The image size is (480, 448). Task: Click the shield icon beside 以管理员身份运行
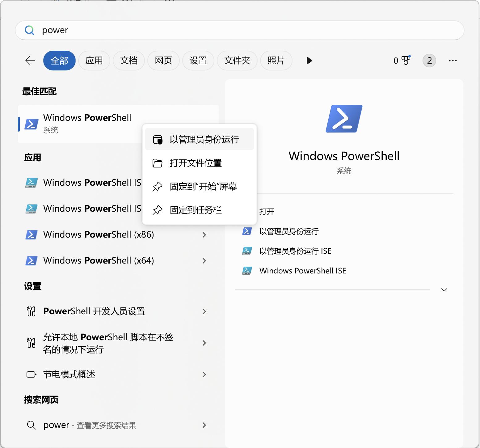(158, 140)
